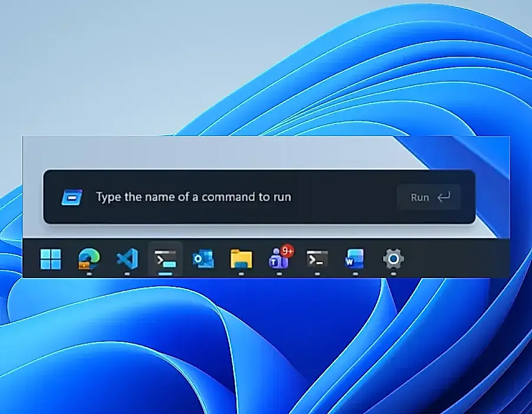Focus the 'Type the name of a command to run' field
The image size is (532, 414).
[x=193, y=197]
